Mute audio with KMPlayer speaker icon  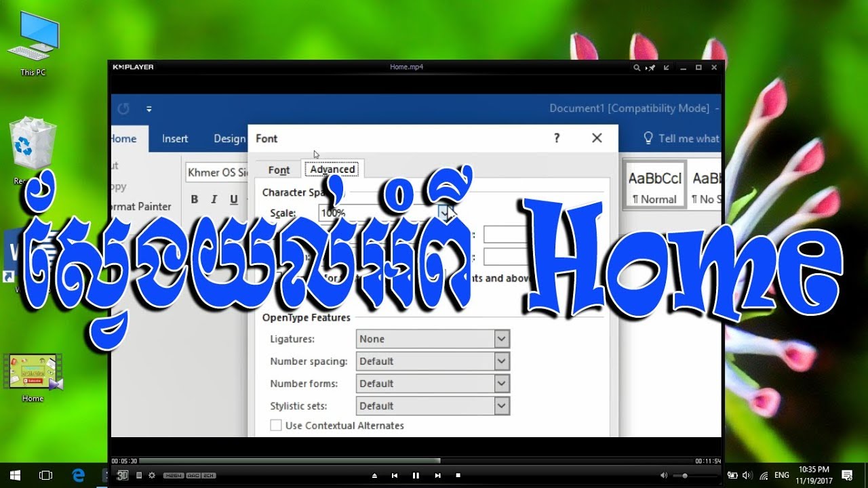click(x=664, y=476)
